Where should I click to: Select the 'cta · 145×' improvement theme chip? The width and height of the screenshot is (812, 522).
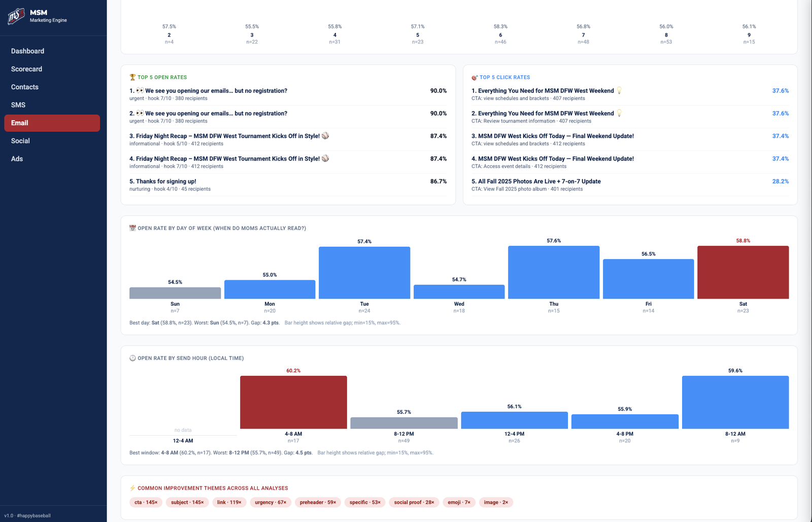point(146,502)
